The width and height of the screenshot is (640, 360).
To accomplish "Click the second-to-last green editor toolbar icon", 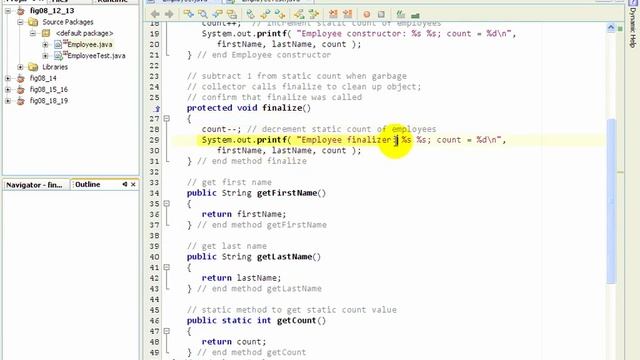I will (401, 15).
